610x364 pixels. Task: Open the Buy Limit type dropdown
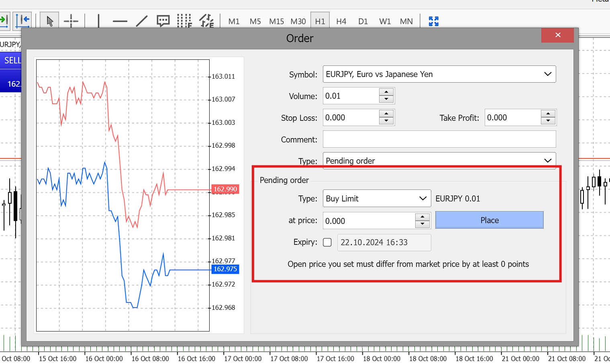[x=422, y=199]
